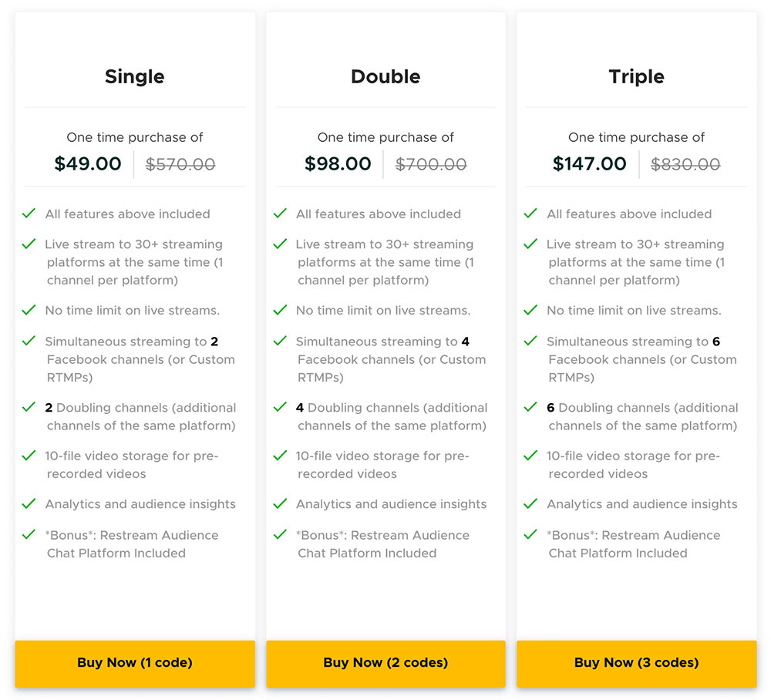Click Triple plan 'Live stream to 30+' text

pyautogui.click(x=635, y=244)
